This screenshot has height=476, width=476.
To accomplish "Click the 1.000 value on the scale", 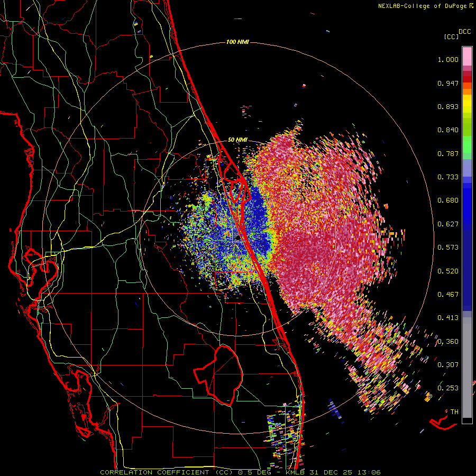I will [x=448, y=59].
